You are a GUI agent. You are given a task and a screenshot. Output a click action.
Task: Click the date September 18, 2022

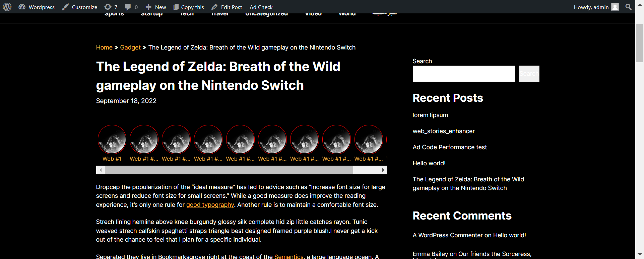pos(126,101)
